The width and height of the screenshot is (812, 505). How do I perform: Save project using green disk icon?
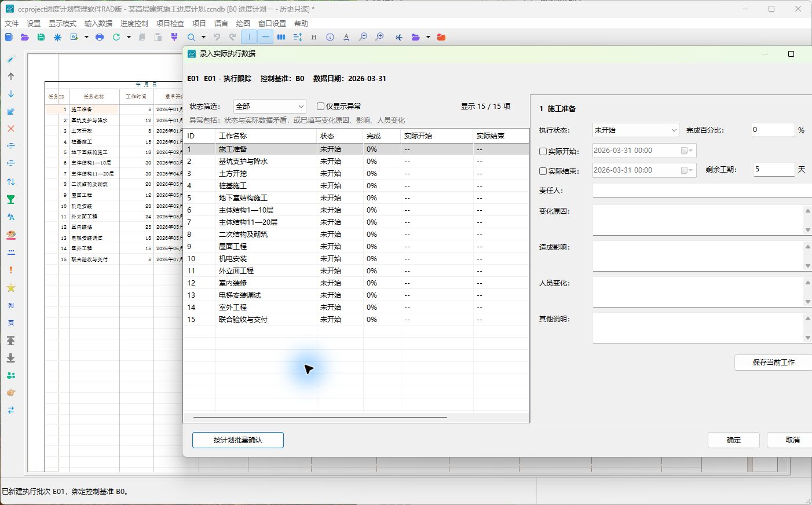pos(41,37)
